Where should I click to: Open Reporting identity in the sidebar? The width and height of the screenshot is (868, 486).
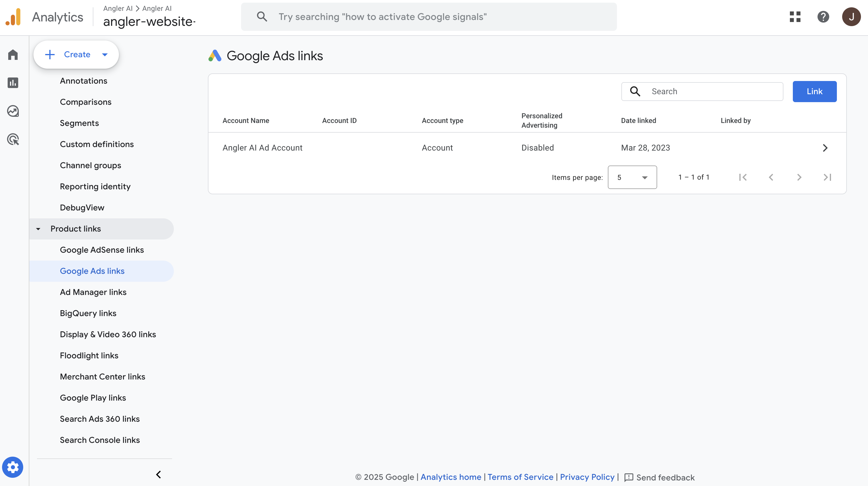[x=95, y=187]
